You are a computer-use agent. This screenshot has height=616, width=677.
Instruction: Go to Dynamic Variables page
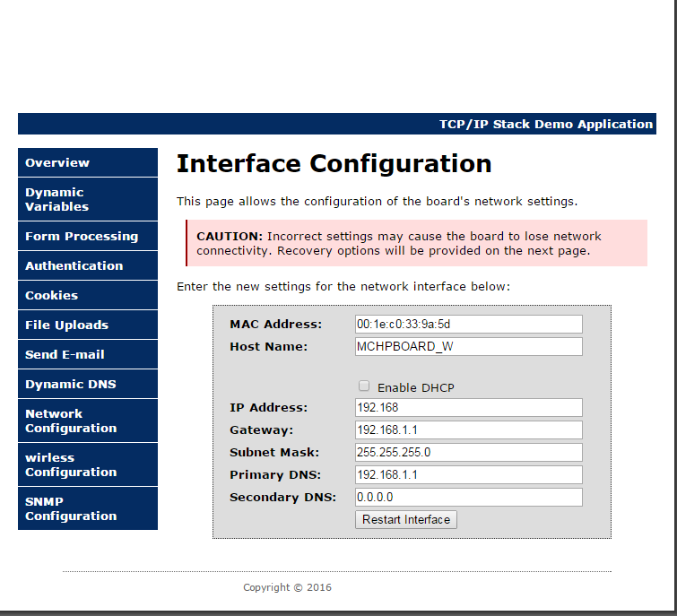pyautogui.click(x=88, y=199)
